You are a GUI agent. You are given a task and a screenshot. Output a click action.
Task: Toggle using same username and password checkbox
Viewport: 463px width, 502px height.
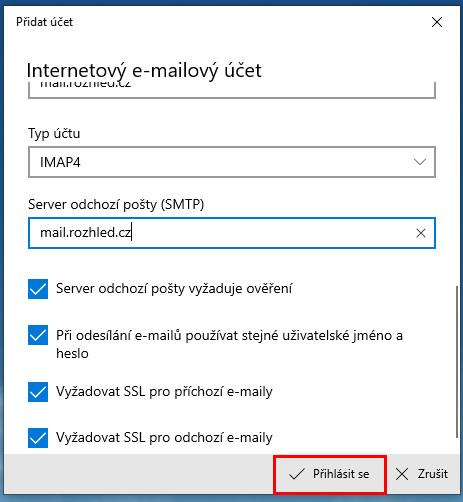tap(38, 335)
